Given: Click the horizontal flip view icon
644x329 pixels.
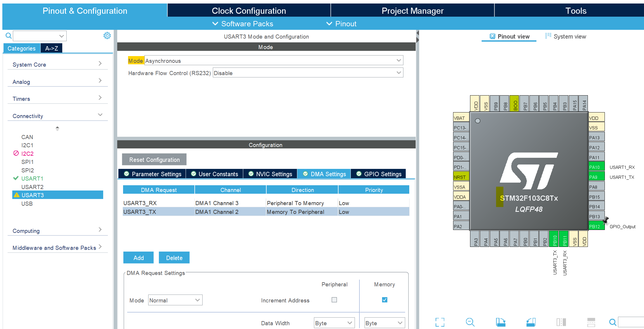Looking at the screenshot, I should (x=561, y=322).
